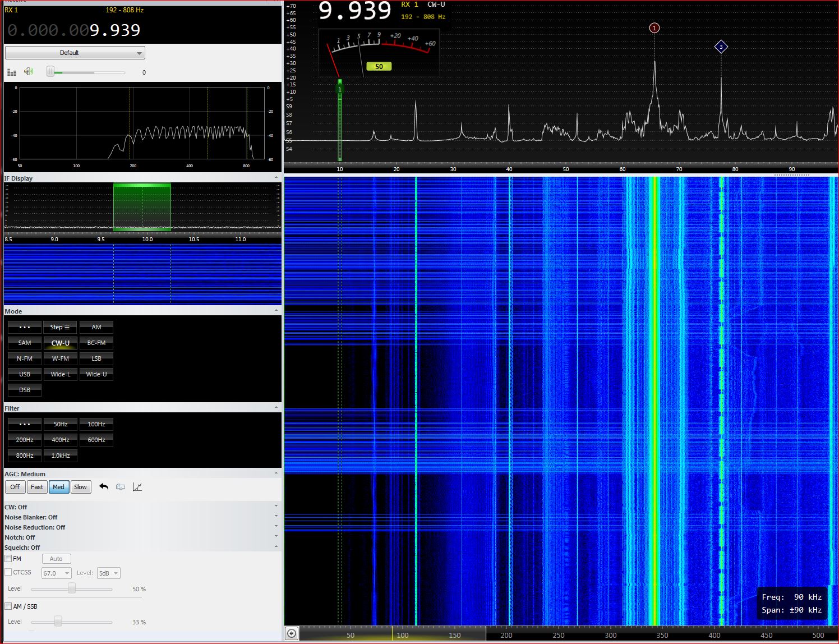The height and width of the screenshot is (644, 839).
Task: Click the waterfall rewind circle icon
Action: pyautogui.click(x=292, y=633)
